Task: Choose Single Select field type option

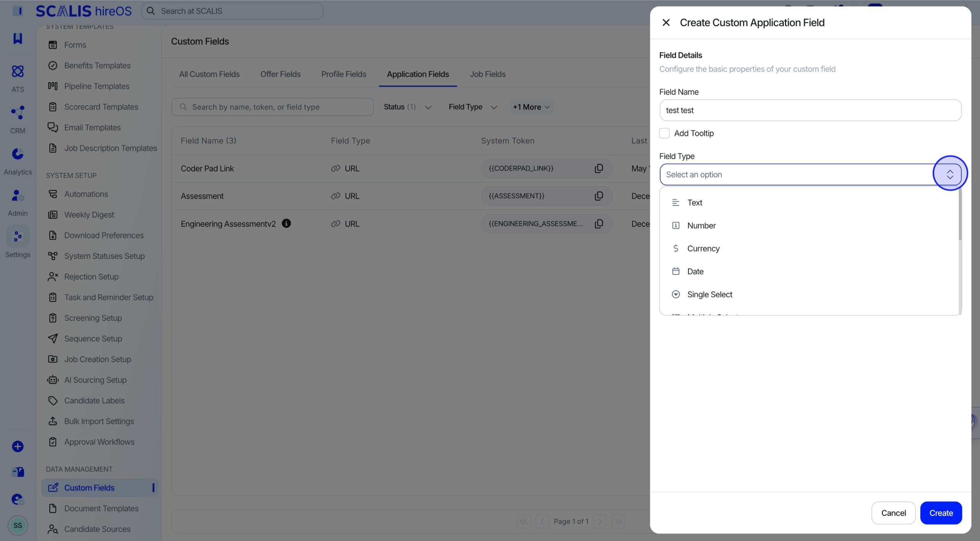Action: coord(809,294)
